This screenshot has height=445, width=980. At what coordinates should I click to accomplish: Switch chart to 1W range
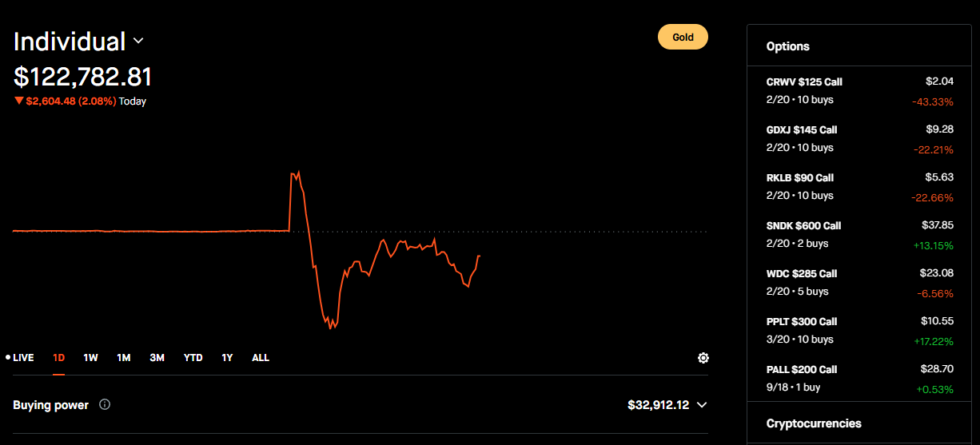click(91, 357)
